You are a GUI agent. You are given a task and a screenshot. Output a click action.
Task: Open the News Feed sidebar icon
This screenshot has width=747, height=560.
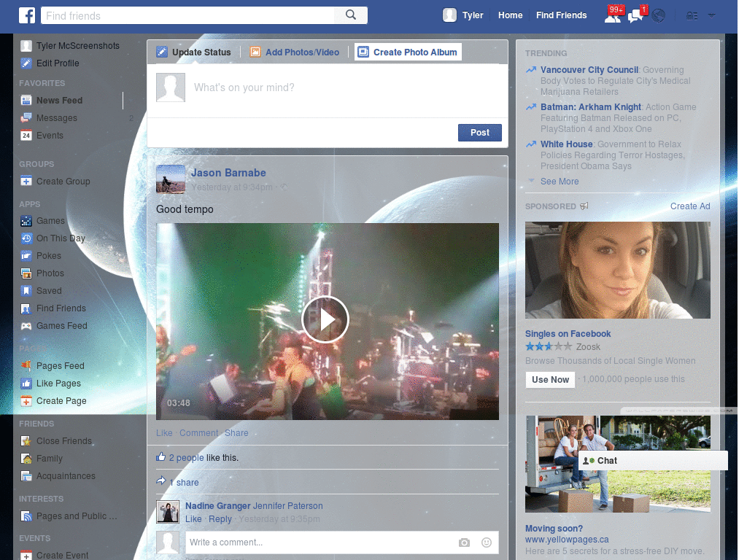(x=26, y=100)
